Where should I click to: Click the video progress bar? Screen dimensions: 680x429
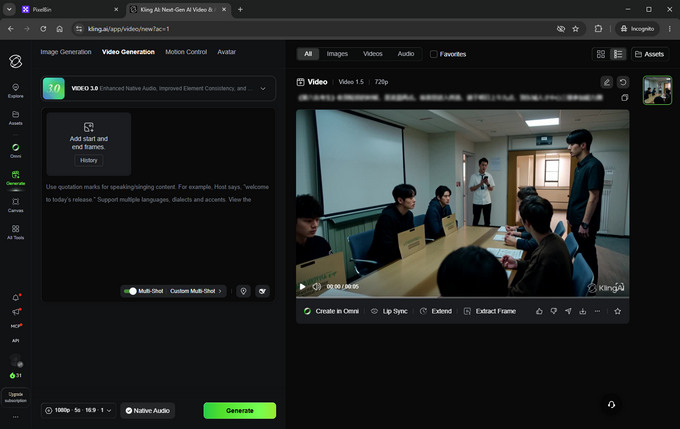(462, 298)
